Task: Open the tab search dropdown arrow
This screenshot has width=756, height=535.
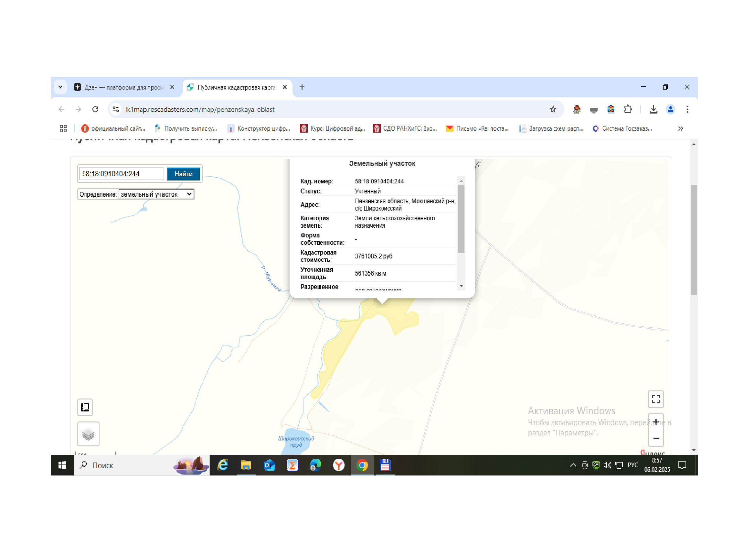Action: 60,87
